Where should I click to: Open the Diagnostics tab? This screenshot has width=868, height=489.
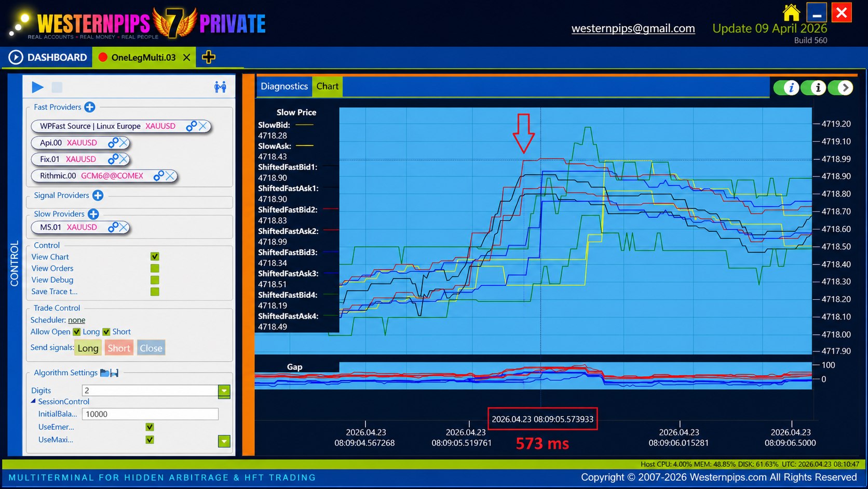(284, 86)
